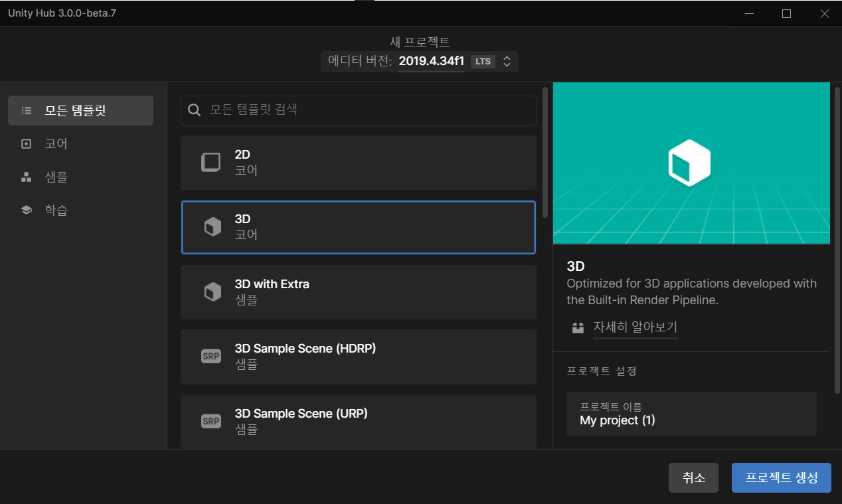Select the 3D with Extra template
Image resolution: width=842 pixels, height=504 pixels.
pyautogui.click(x=358, y=292)
